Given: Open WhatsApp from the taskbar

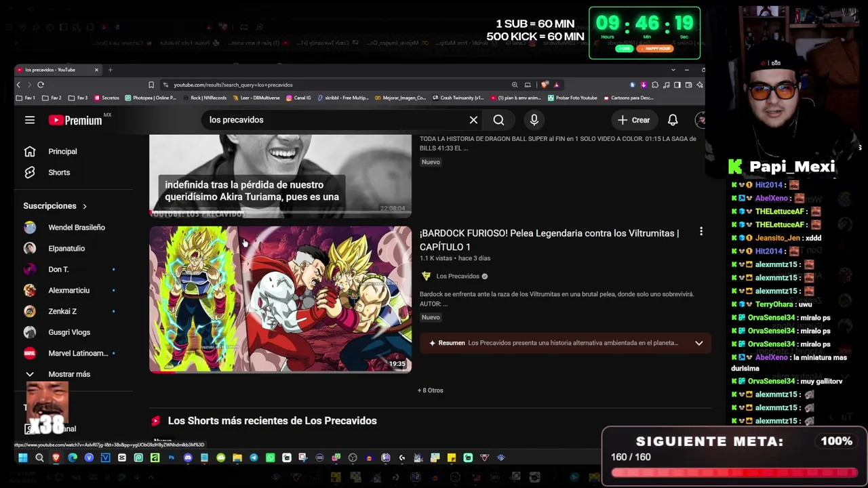Looking at the screenshot, I should (270, 458).
